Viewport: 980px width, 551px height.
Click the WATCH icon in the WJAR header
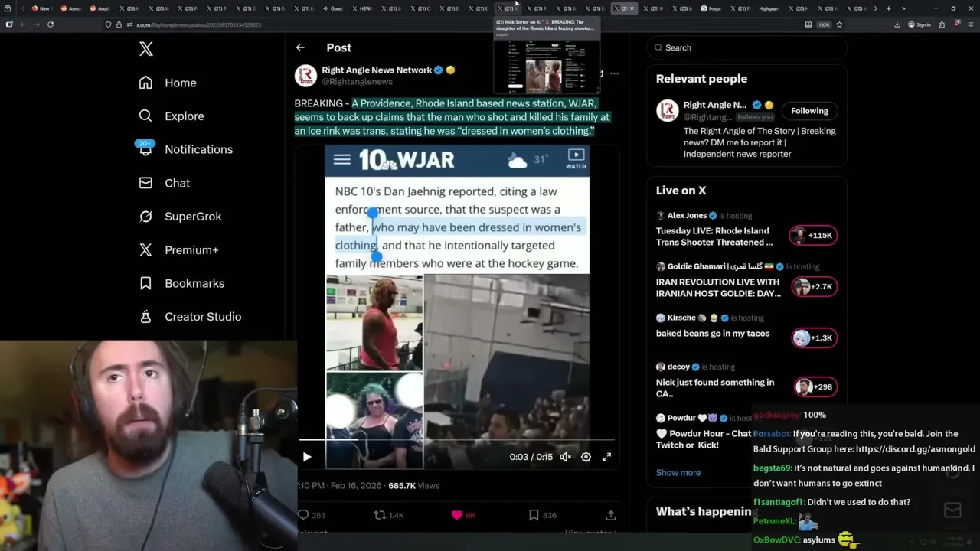tap(576, 159)
